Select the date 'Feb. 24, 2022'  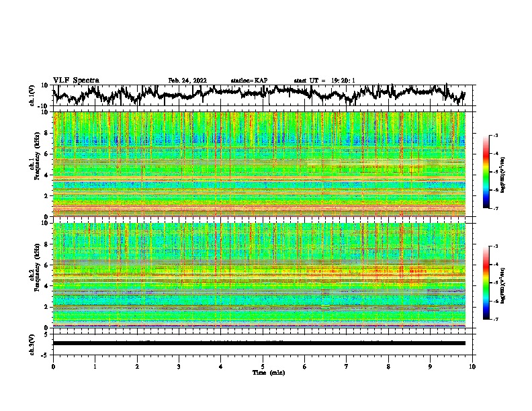pyautogui.click(x=187, y=81)
